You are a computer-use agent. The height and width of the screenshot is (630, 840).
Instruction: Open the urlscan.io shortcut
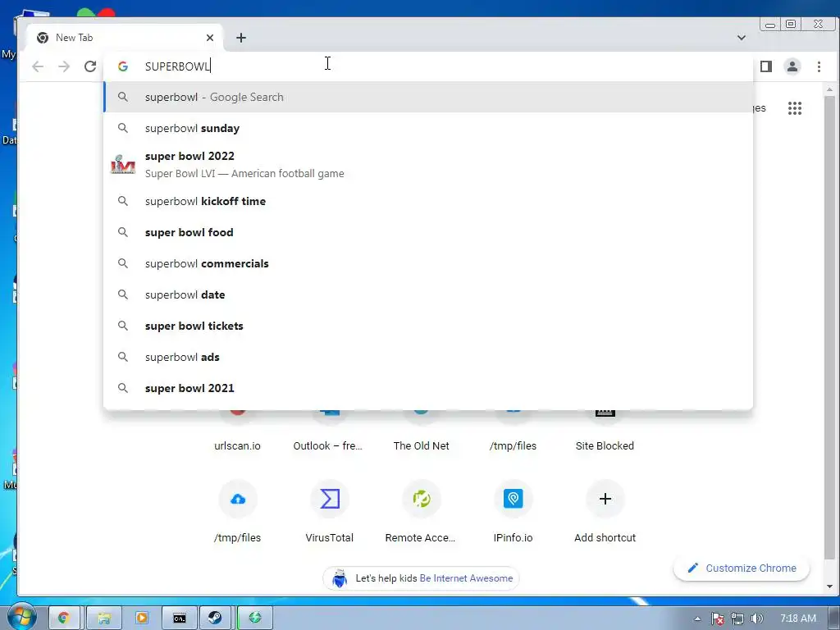[x=237, y=445]
